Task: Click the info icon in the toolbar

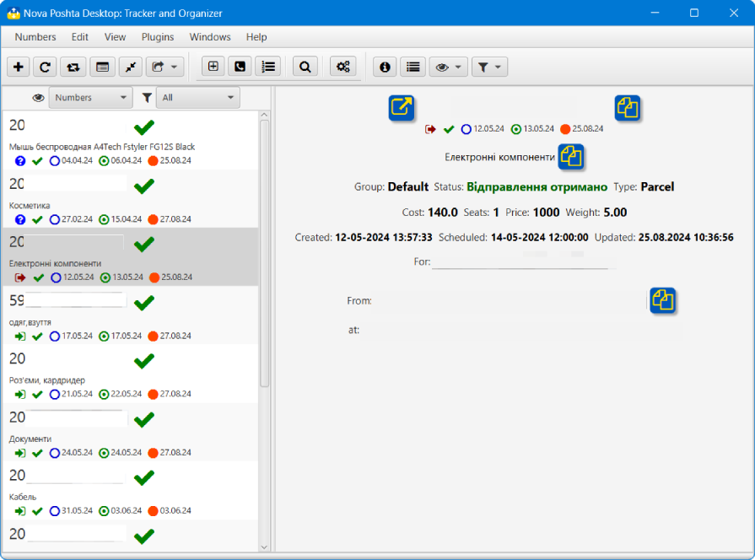Action: tap(385, 67)
